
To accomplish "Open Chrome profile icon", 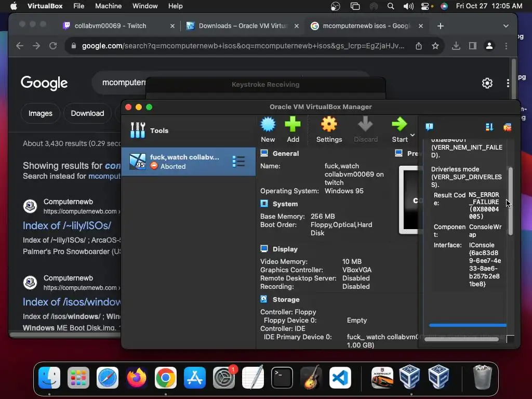I will tap(489, 46).
